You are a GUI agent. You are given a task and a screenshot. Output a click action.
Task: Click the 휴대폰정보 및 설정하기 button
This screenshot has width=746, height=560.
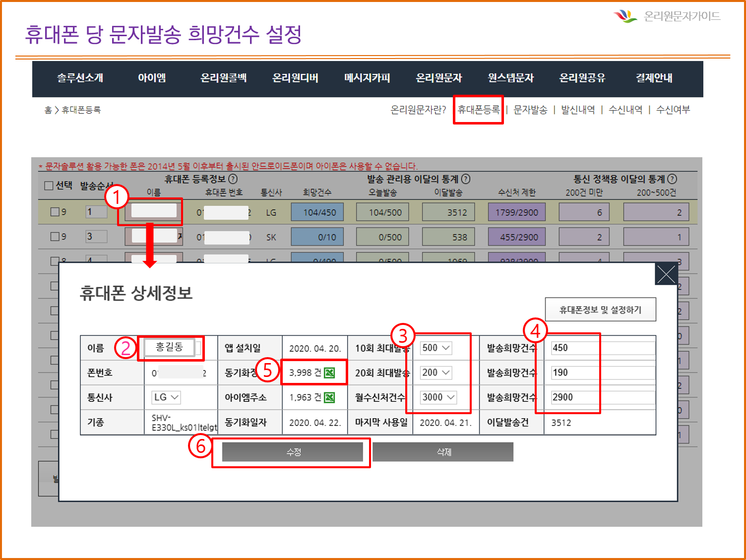[x=600, y=310]
